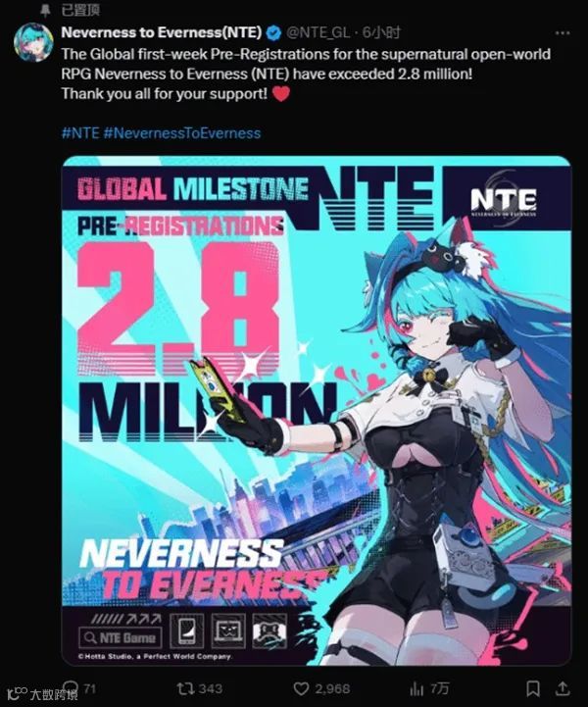Click the blue verified badge
The image size is (588, 707).
point(273,33)
